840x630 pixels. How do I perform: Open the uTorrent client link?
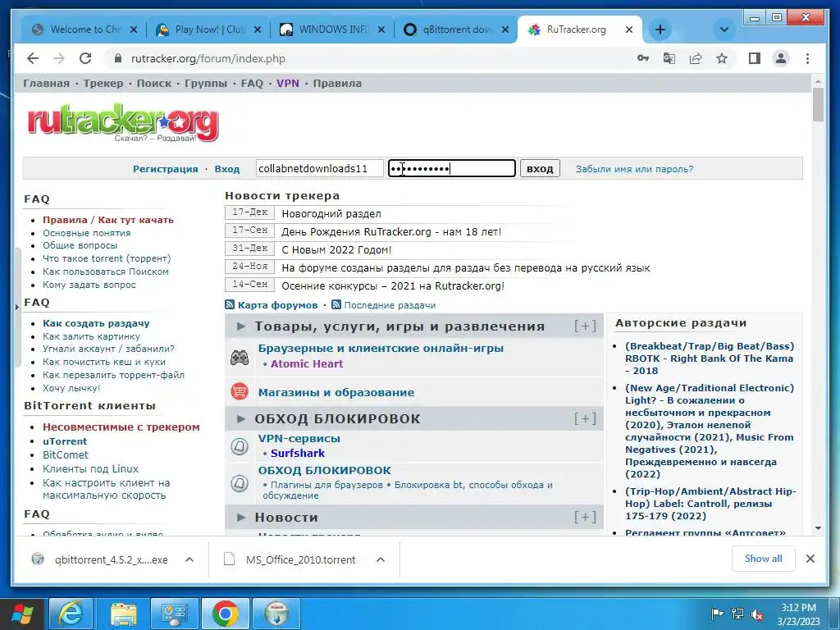pyautogui.click(x=65, y=441)
